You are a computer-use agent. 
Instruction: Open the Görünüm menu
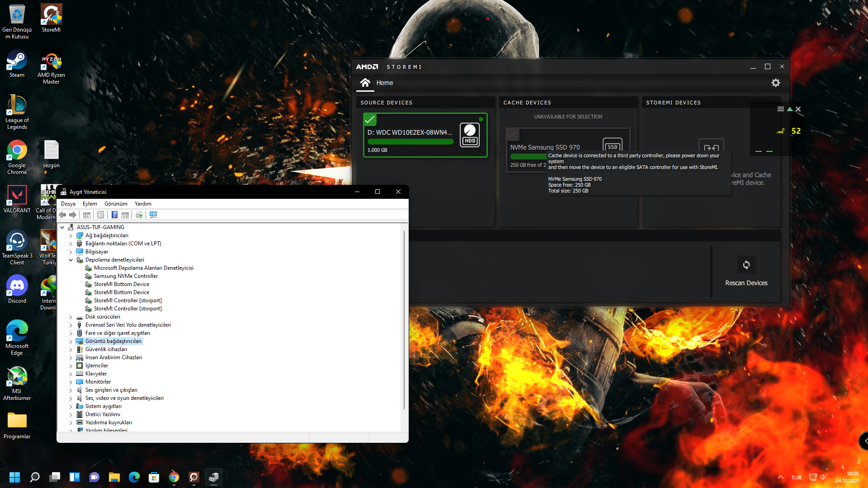pyautogui.click(x=116, y=204)
